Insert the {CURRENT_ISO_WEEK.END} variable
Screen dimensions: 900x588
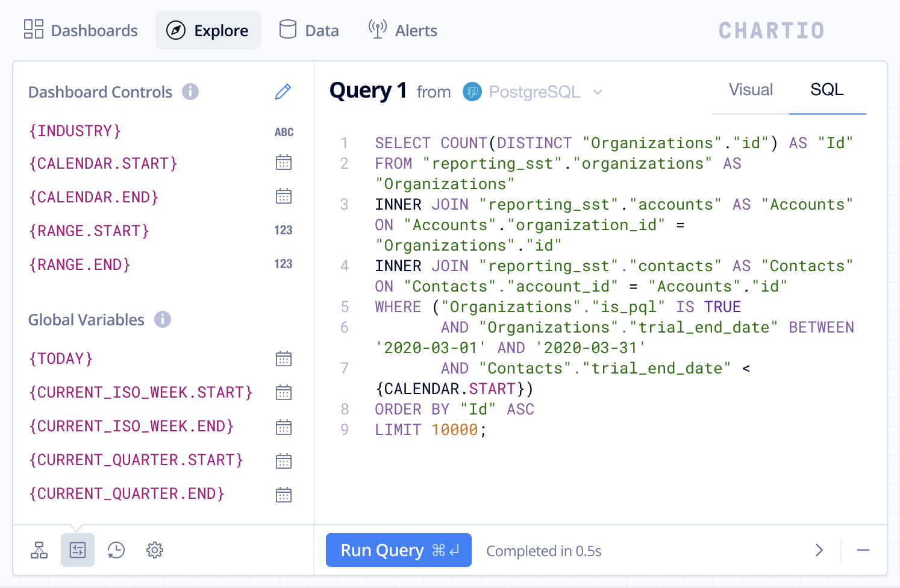131,426
